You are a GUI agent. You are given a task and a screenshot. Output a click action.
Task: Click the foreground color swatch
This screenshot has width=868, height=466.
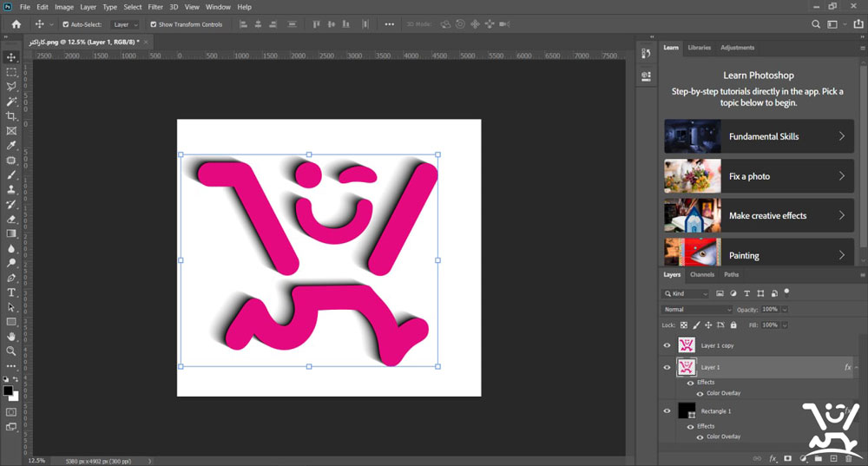[x=8, y=391]
